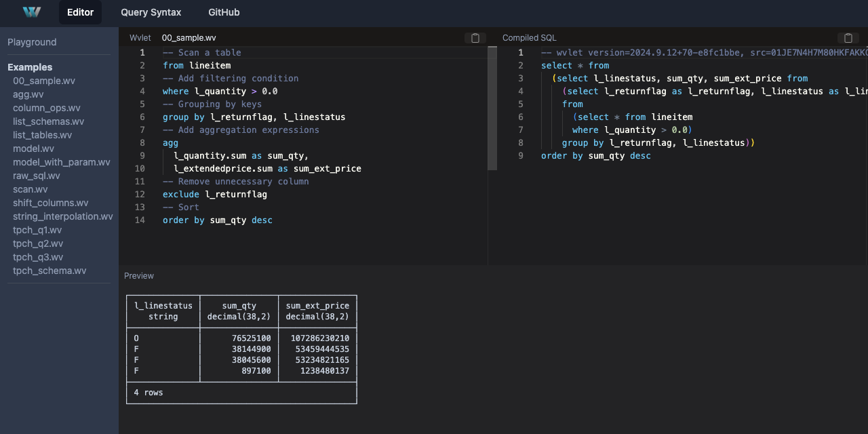
Task: Open the raw_sql.wv example
Action: click(37, 176)
